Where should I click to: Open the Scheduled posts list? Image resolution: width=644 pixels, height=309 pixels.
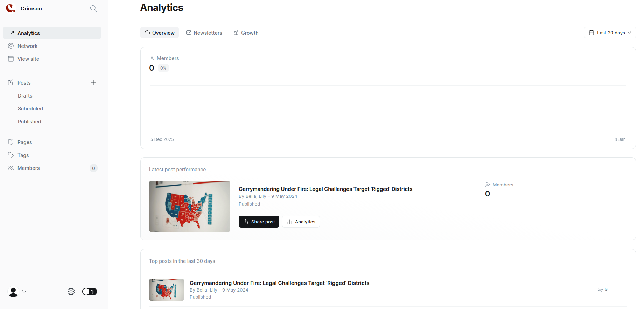(x=30, y=109)
